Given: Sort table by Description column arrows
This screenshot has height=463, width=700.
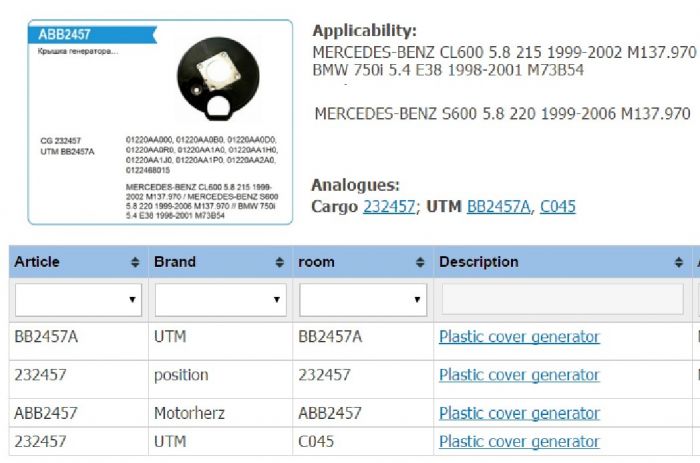Looking at the screenshot, I should 679,262.
